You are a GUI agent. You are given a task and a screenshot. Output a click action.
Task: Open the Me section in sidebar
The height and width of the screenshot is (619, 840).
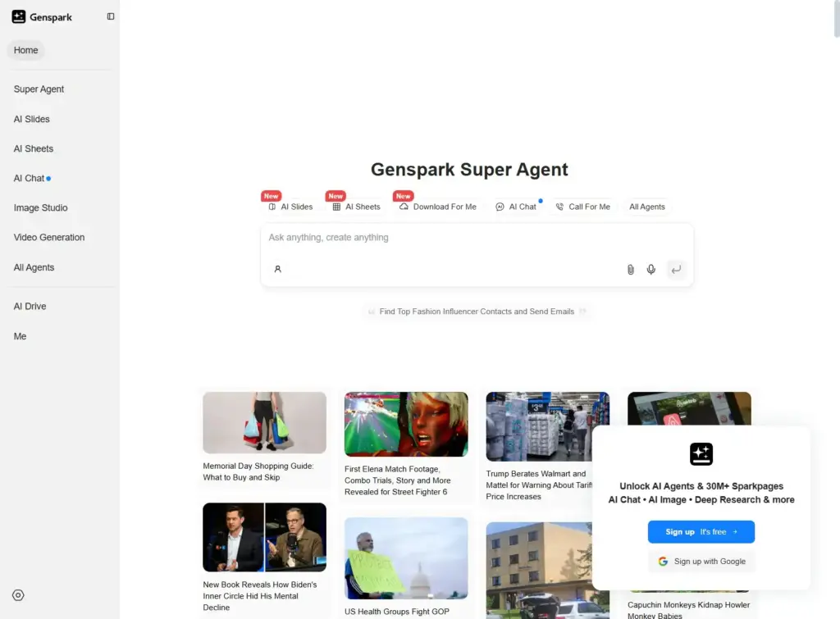(x=20, y=336)
